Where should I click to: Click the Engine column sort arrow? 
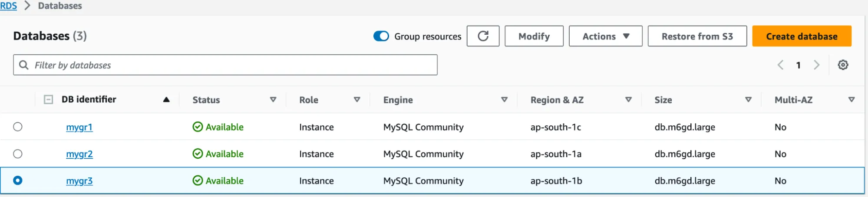[504, 100]
